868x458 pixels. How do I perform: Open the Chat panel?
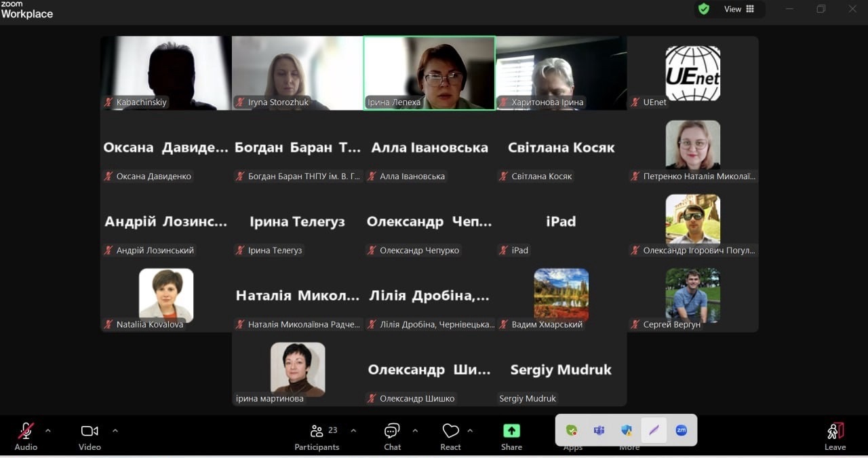click(392, 434)
